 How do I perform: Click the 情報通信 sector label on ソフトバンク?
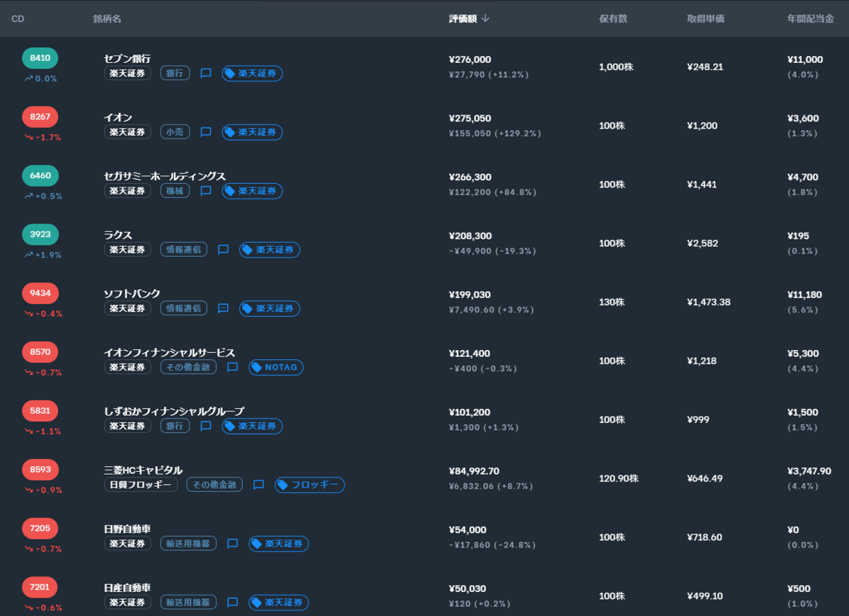click(x=184, y=308)
